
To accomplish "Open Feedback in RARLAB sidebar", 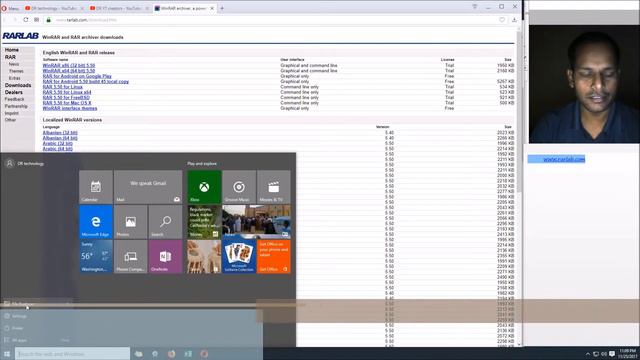I will tap(14, 99).
